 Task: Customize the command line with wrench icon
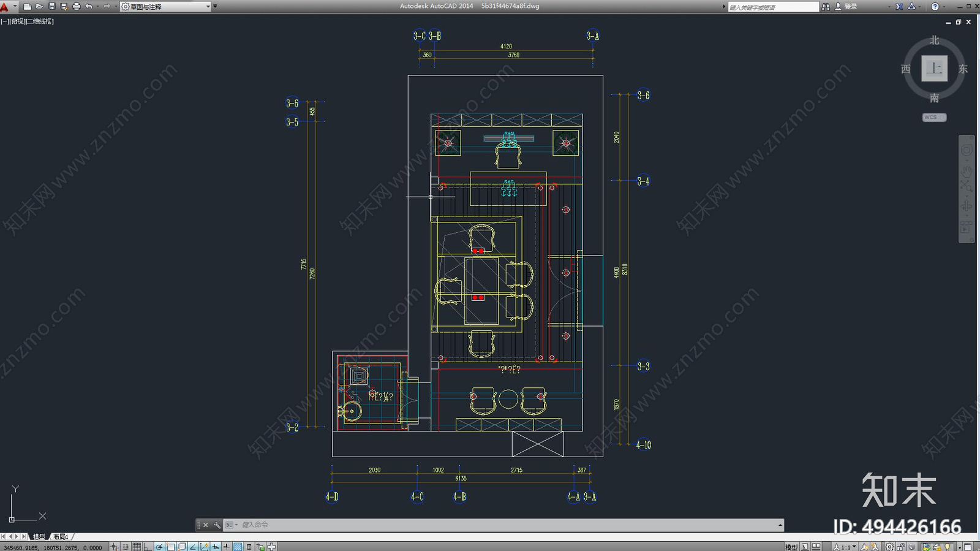coord(217,525)
